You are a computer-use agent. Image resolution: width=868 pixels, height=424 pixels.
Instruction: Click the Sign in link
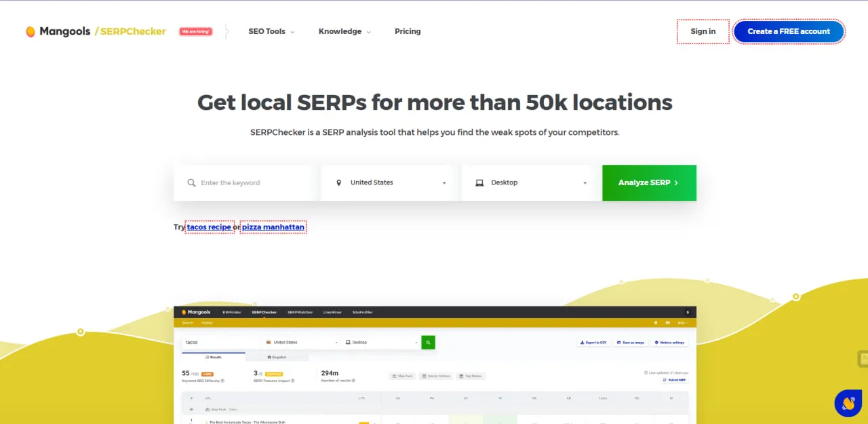point(703,31)
